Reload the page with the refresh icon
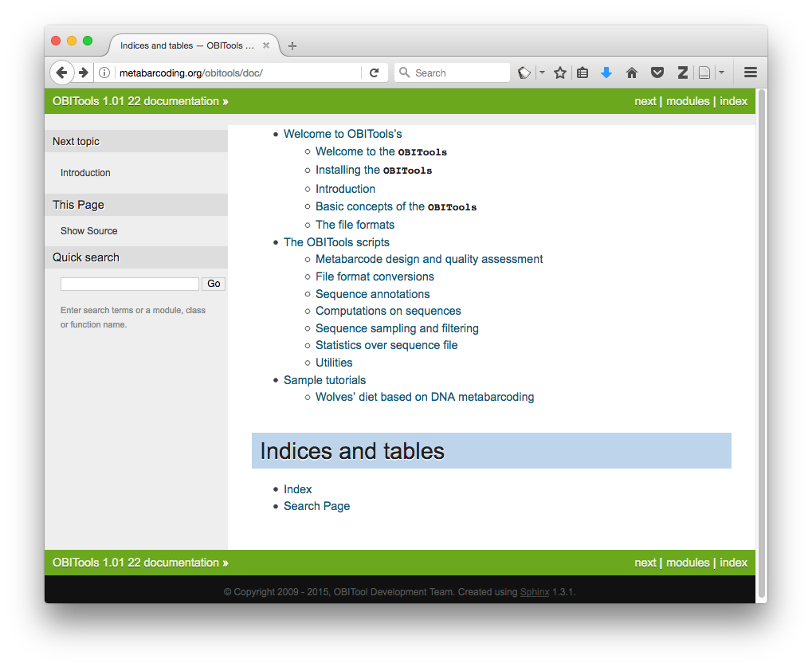 pyautogui.click(x=374, y=73)
